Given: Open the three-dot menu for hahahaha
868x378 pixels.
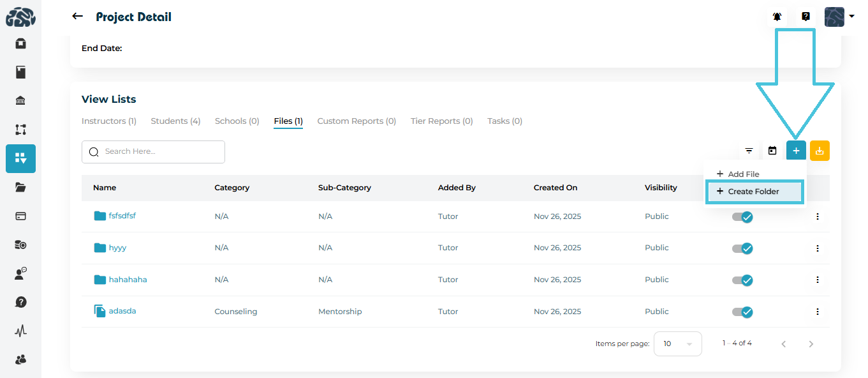Looking at the screenshot, I should coord(817,280).
